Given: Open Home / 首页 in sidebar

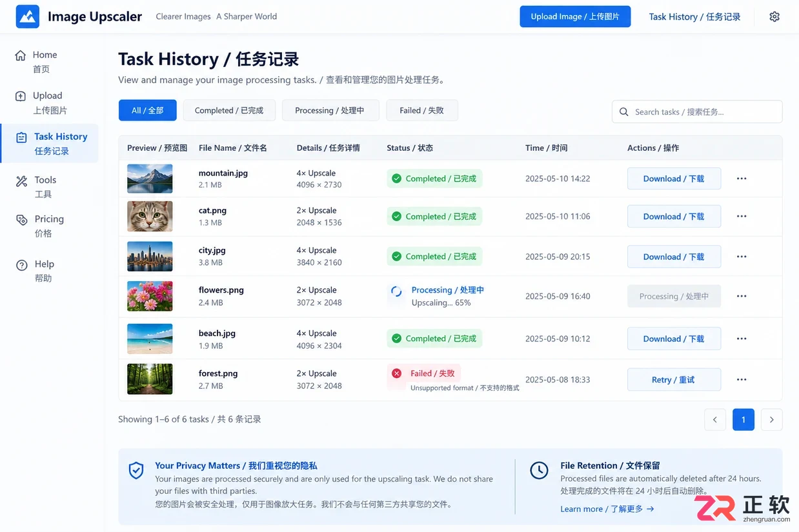Looking at the screenshot, I should [50, 62].
